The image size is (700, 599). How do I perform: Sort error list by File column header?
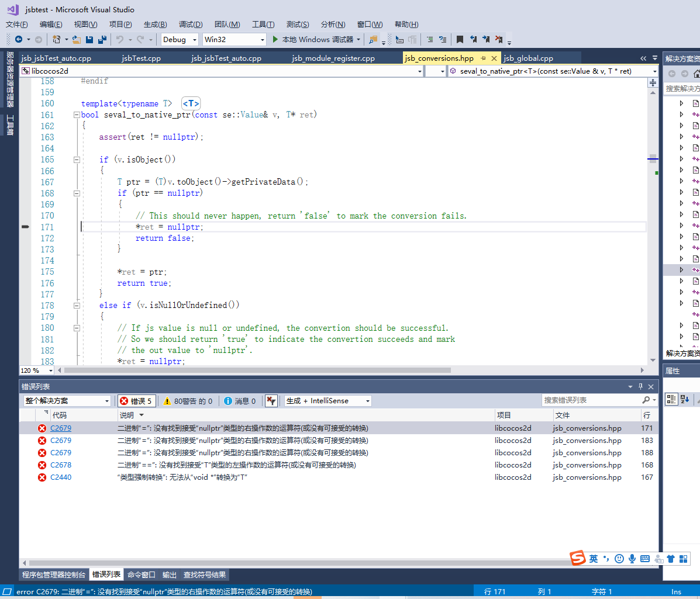pyautogui.click(x=597, y=416)
